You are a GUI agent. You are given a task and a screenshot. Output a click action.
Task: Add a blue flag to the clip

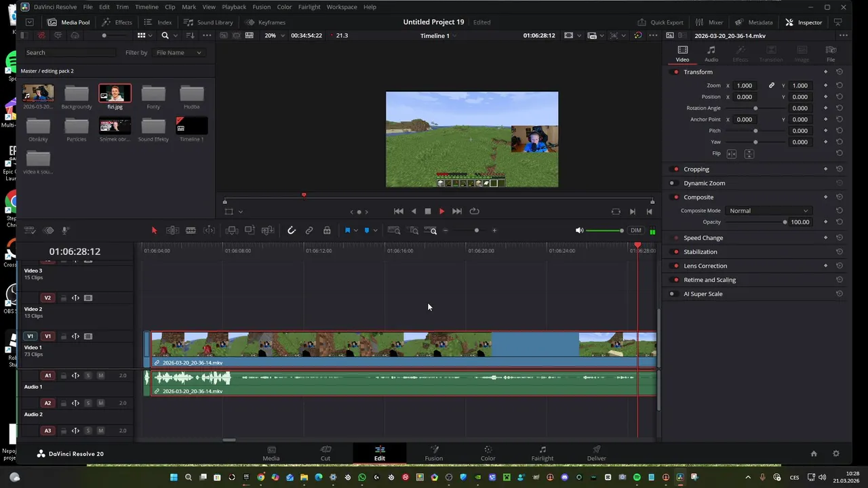[347, 230]
